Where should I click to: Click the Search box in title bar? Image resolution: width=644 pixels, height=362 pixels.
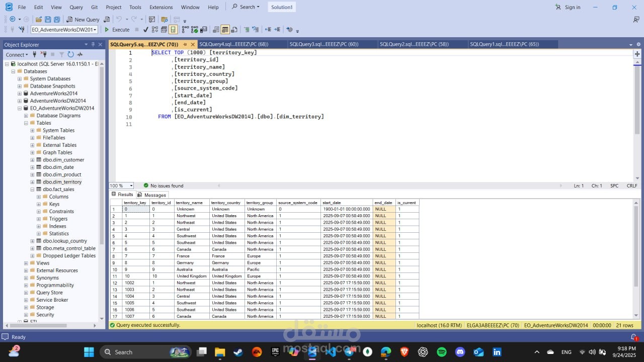pos(246,7)
